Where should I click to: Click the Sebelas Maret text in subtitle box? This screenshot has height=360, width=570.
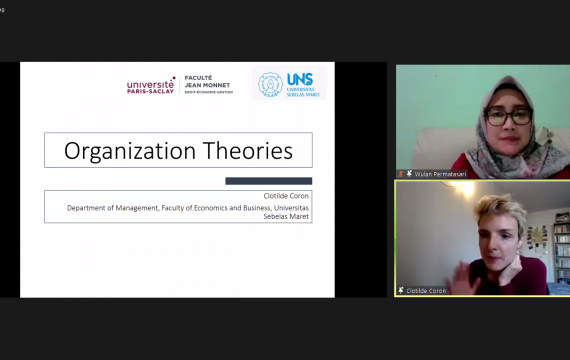pyautogui.click(x=286, y=216)
